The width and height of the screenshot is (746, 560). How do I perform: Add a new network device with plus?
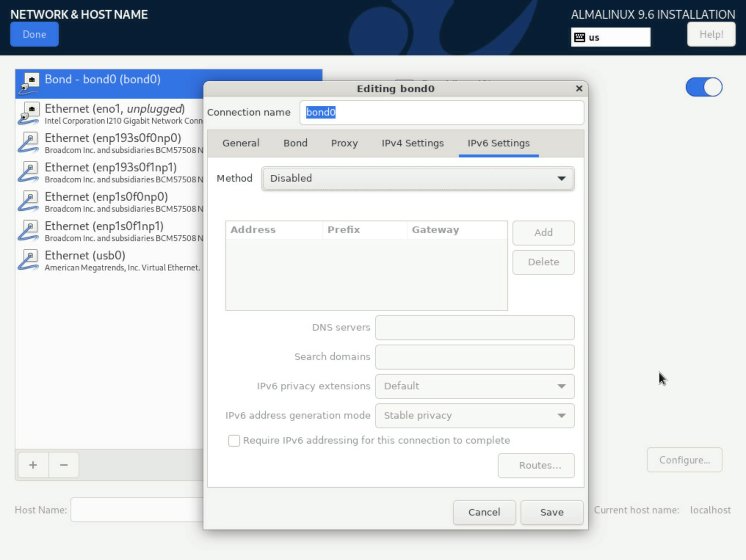[x=33, y=465]
